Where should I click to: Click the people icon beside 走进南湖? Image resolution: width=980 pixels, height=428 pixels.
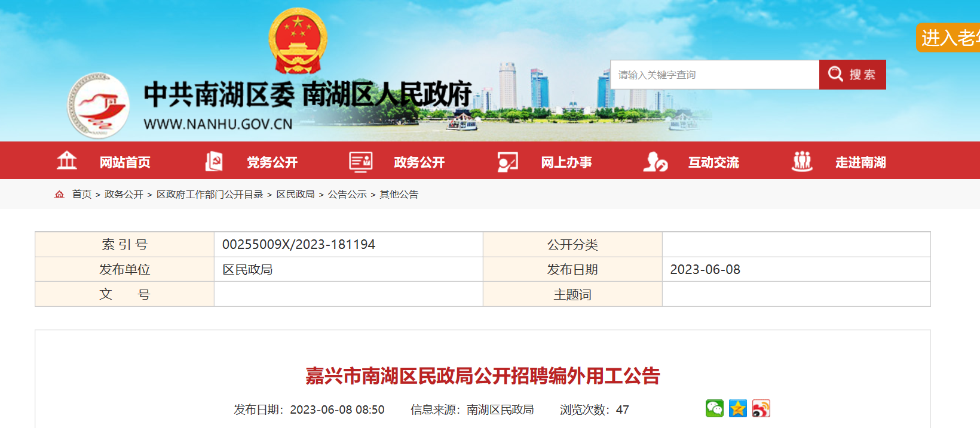coord(802,161)
